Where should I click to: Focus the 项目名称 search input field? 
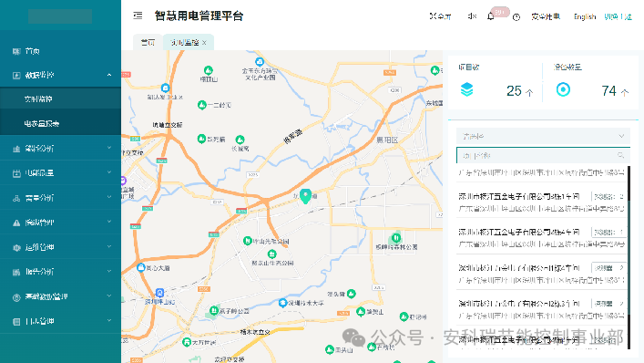(543, 155)
